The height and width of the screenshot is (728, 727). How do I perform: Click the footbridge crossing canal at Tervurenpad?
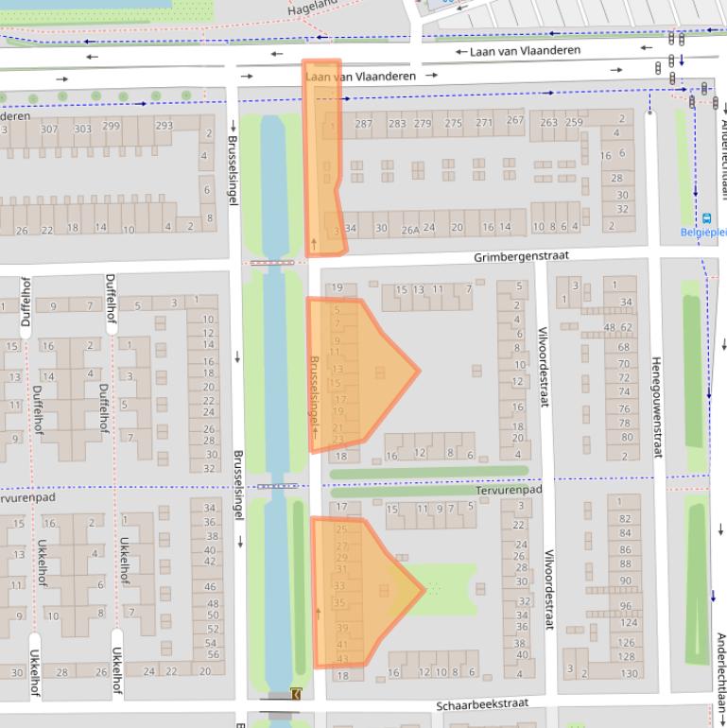pos(275,486)
